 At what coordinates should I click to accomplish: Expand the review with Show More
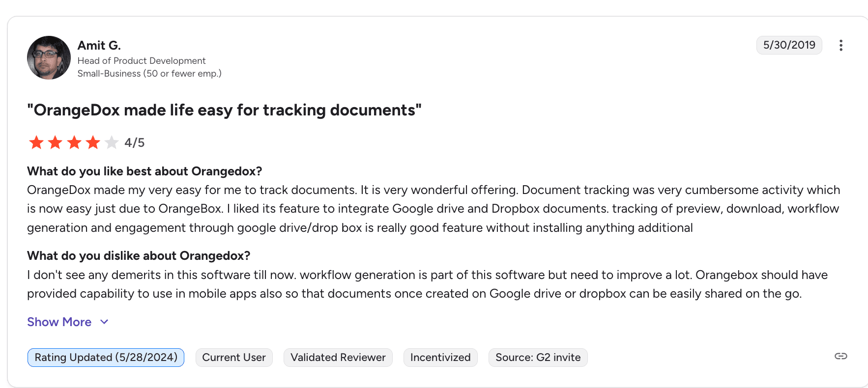pyautogui.click(x=59, y=322)
